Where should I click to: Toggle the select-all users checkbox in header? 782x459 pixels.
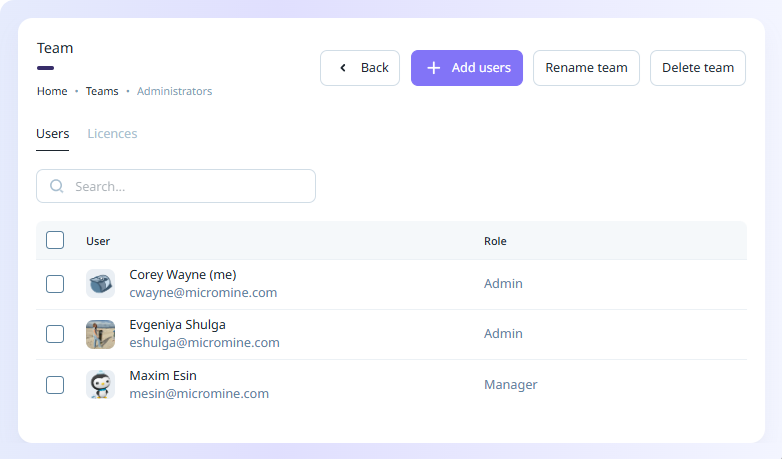[55, 240]
